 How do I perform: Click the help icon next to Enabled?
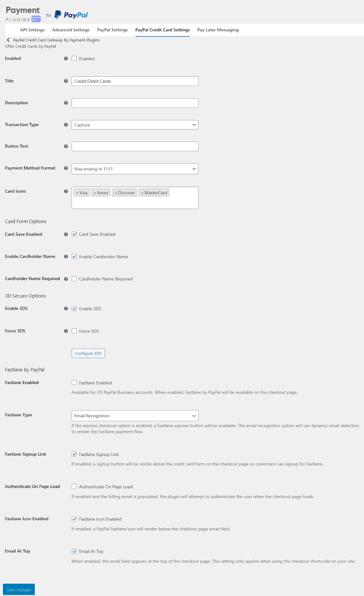click(x=66, y=58)
